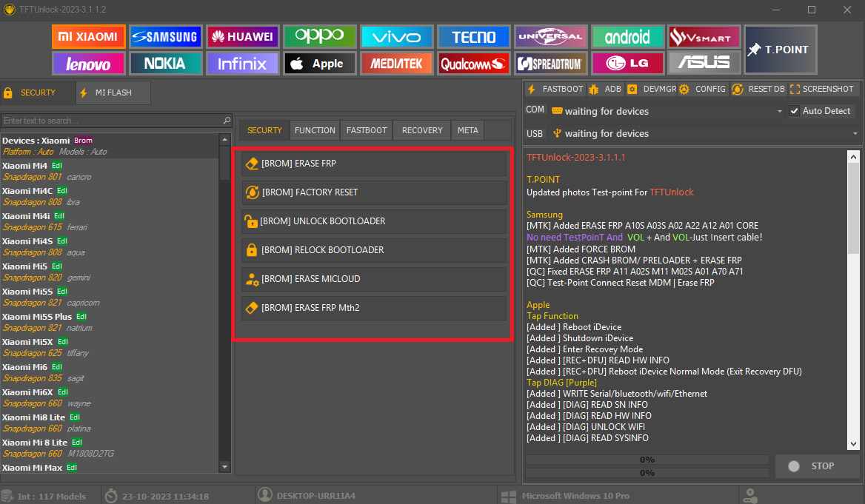Viewport: 865px width, 504px height.
Task: Select Xiaomi Mi5 gemini device
Action: [x=109, y=272]
